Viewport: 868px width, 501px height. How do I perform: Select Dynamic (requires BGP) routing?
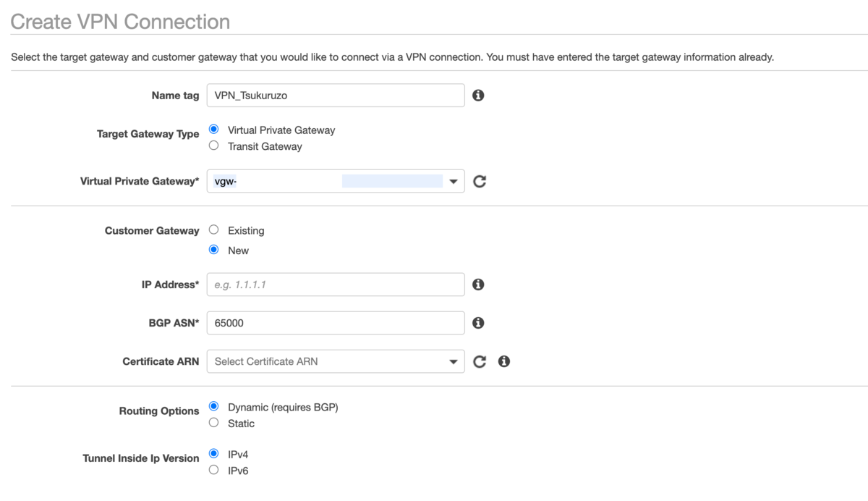(x=213, y=407)
